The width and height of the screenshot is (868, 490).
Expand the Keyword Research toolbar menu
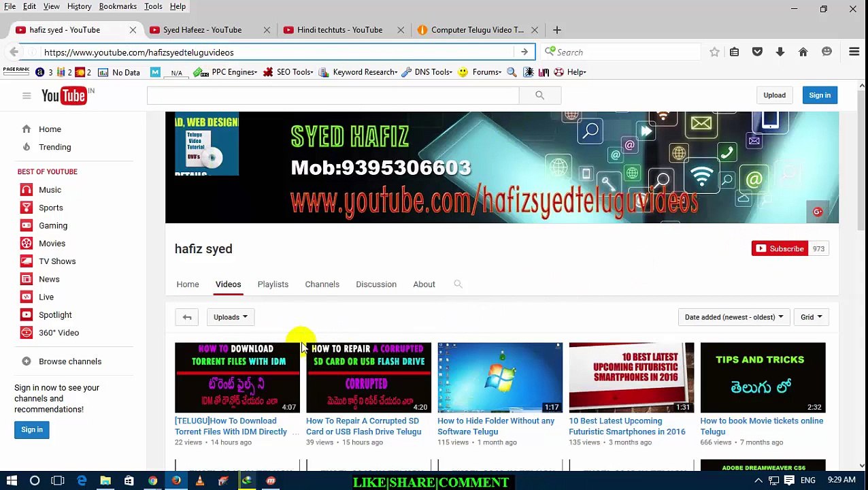[358, 72]
